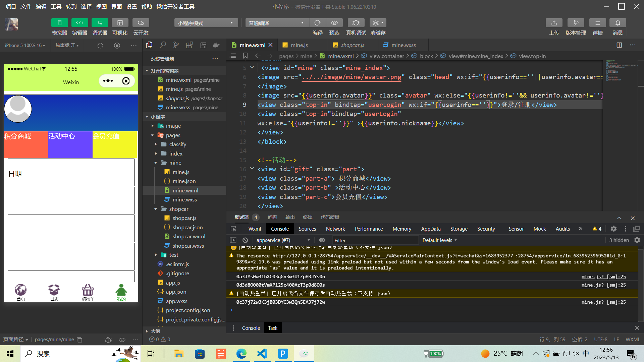644x362 pixels.
Task: Open the 小程序模式 mode dropdown
Action: pyautogui.click(x=206, y=23)
